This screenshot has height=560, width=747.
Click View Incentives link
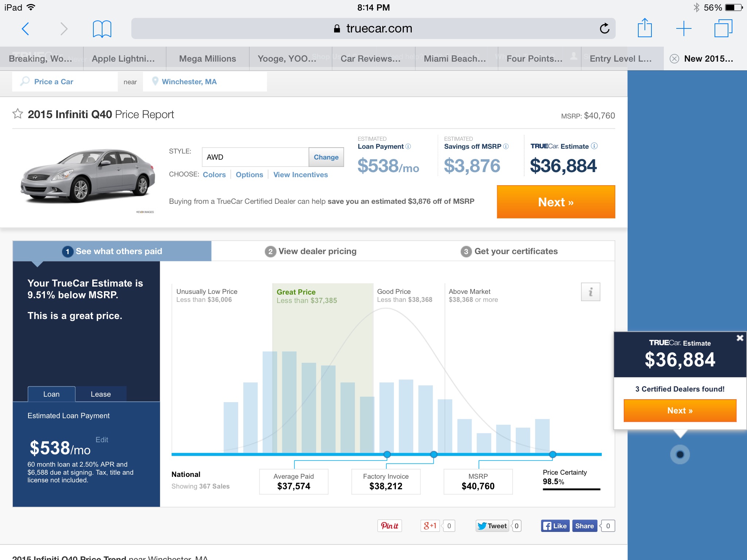[x=301, y=175]
